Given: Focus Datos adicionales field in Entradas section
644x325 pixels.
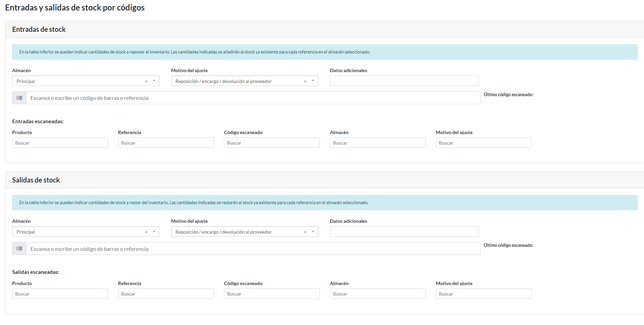Looking at the screenshot, I should (x=404, y=81).
